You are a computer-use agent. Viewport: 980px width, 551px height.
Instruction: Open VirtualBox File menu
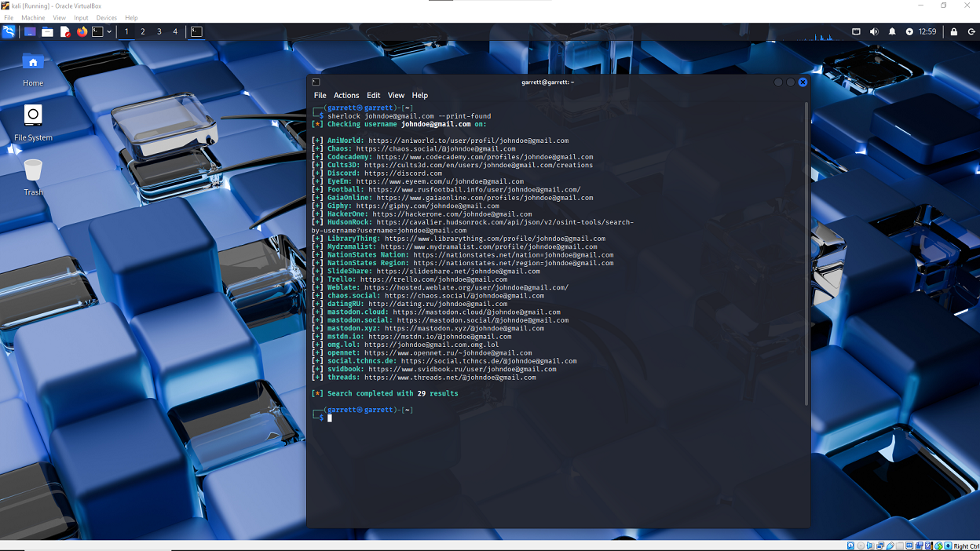pyautogui.click(x=9, y=17)
